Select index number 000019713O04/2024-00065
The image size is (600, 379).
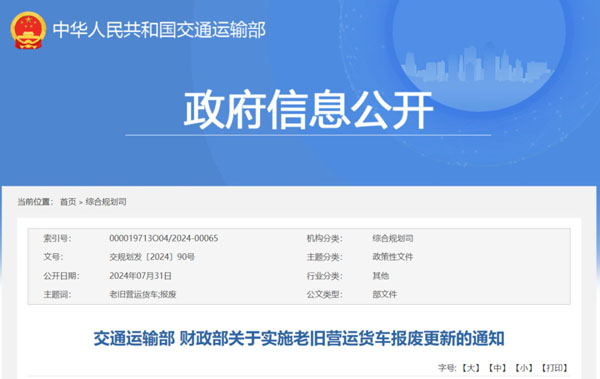(x=163, y=238)
